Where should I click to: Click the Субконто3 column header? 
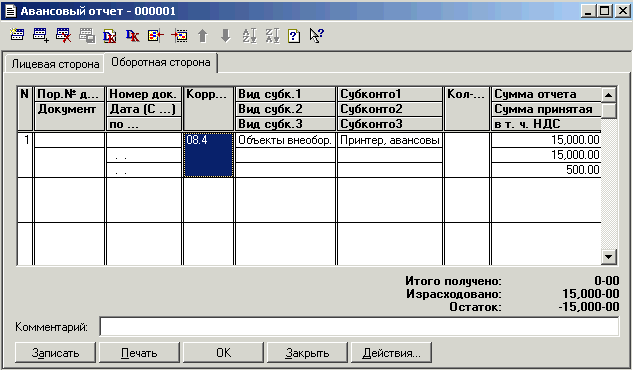tap(390, 124)
